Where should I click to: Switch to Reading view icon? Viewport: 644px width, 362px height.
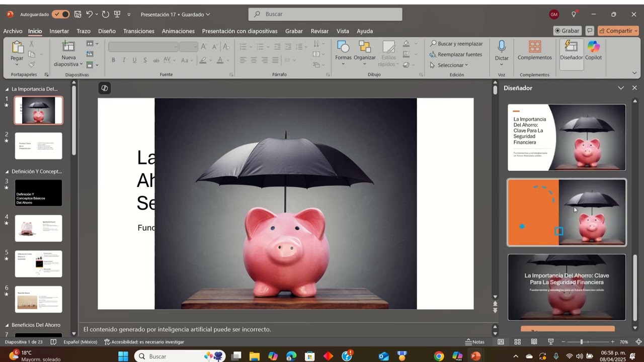tap(534, 342)
